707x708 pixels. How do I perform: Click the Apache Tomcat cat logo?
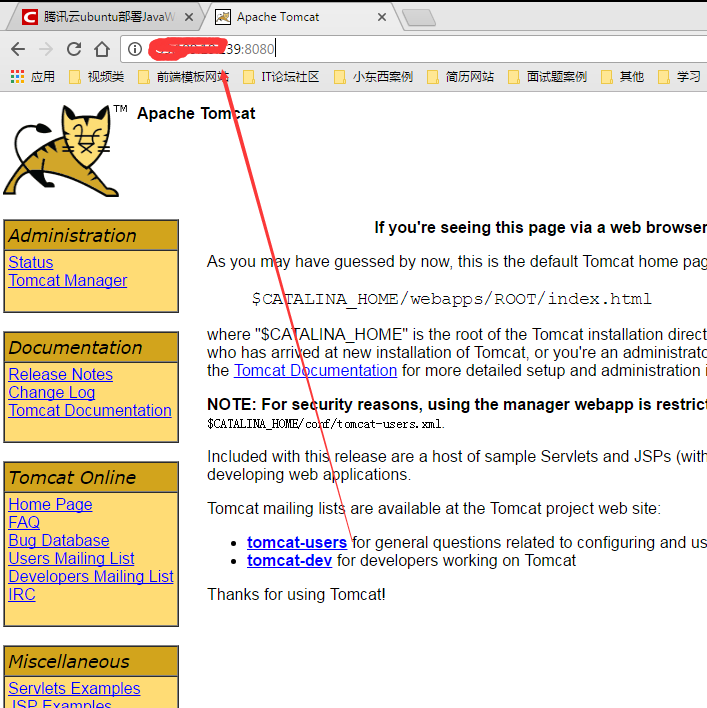tap(61, 150)
